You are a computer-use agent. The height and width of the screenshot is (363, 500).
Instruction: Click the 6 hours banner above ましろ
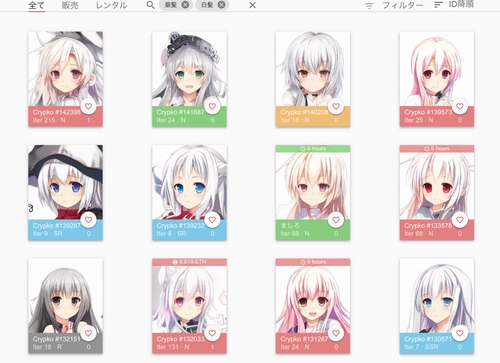[x=313, y=149]
